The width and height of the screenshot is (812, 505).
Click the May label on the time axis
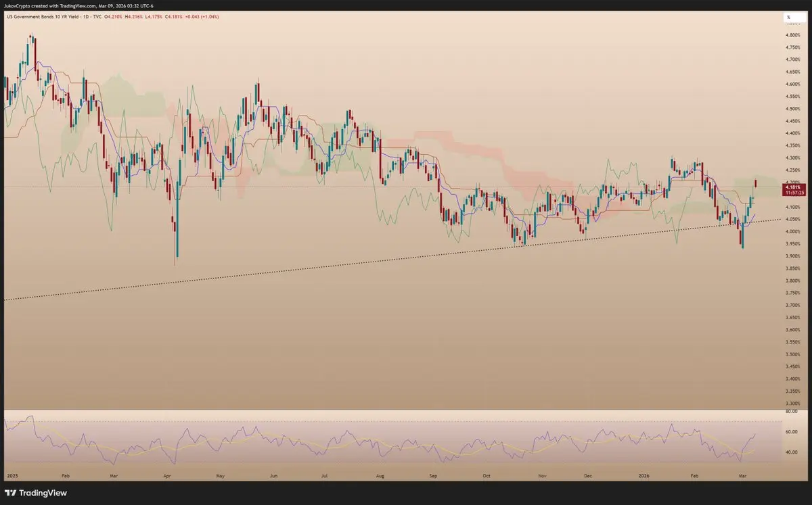[221, 475]
